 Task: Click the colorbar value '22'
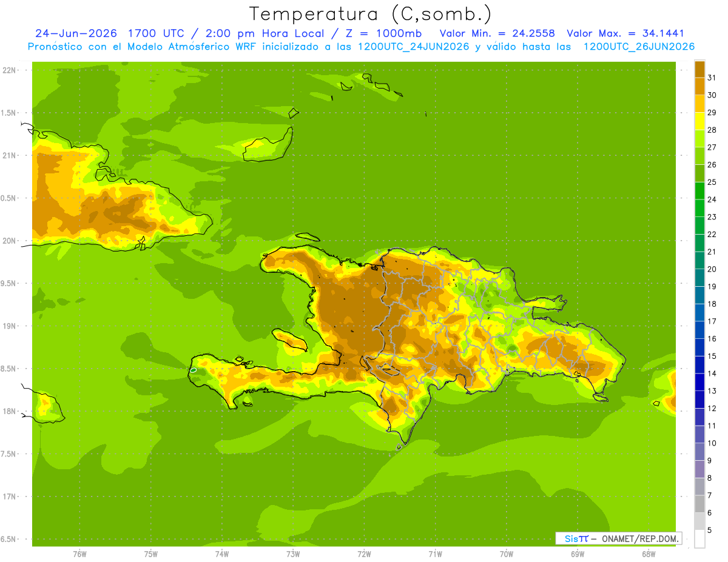pos(712,235)
